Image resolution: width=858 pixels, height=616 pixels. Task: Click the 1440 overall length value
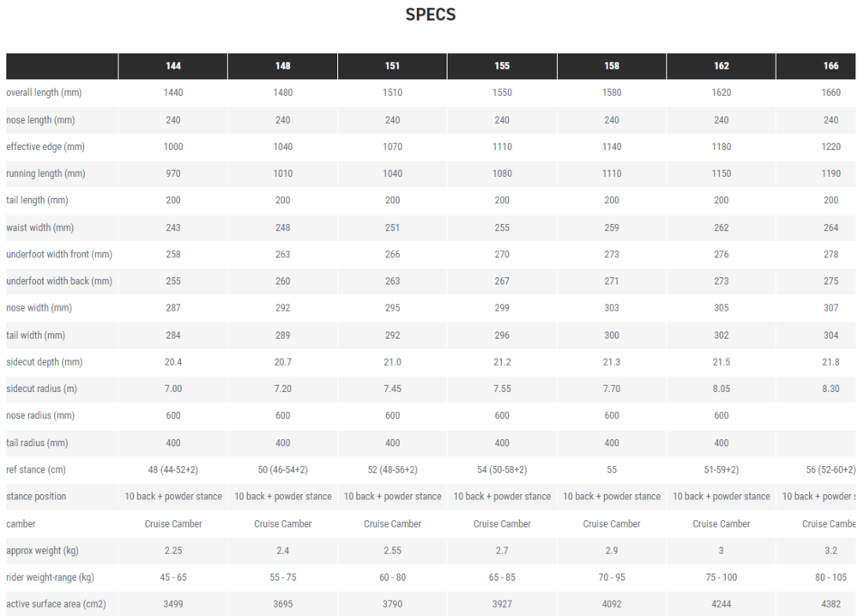click(173, 93)
